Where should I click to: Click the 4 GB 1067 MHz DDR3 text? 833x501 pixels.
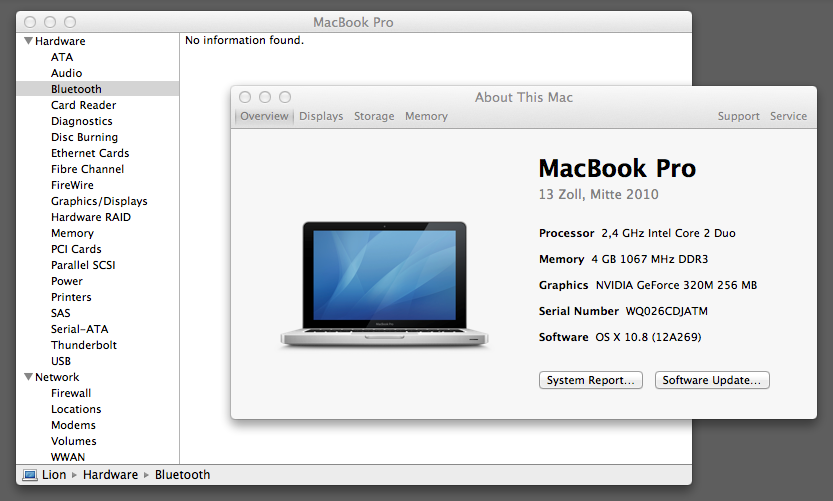pos(650,259)
